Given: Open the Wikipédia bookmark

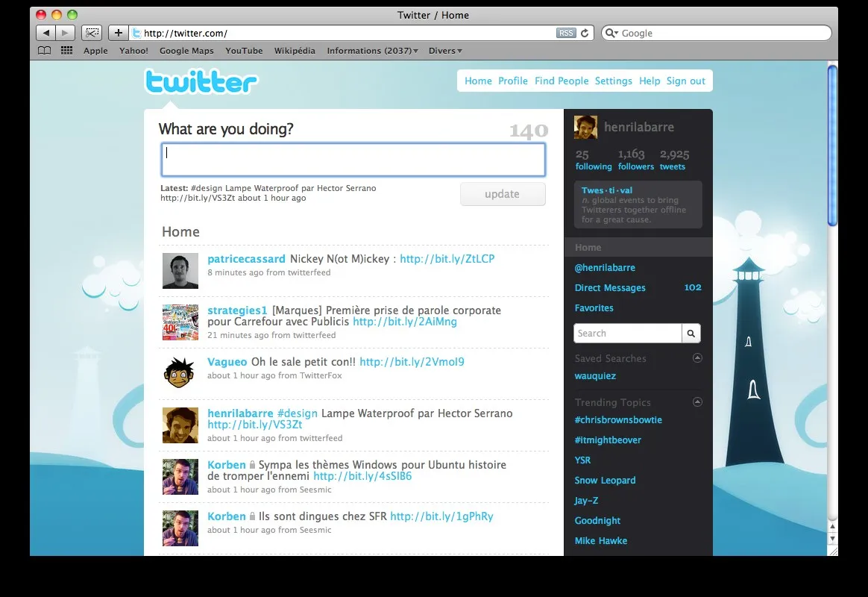Looking at the screenshot, I should point(295,51).
